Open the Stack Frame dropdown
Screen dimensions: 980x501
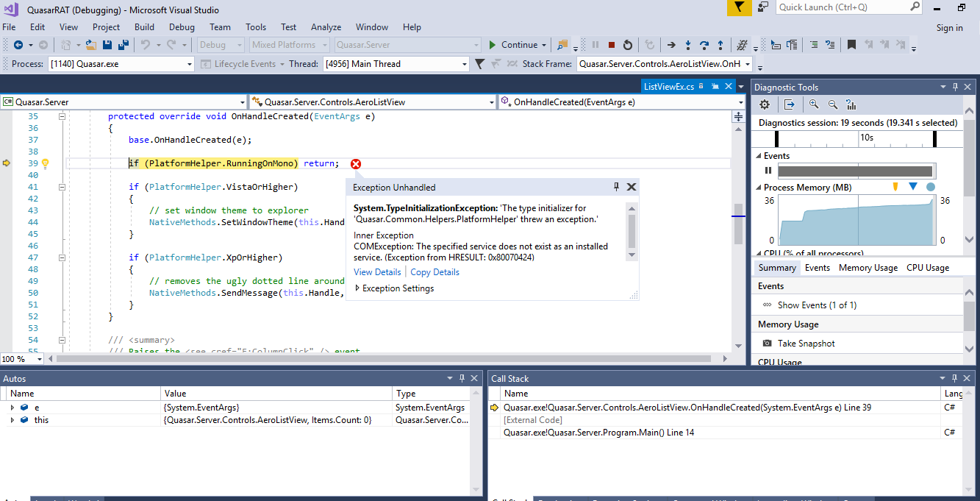(x=748, y=64)
